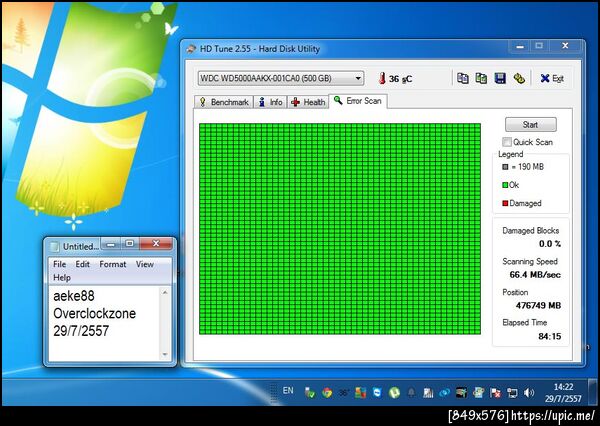Click the green scanned blocks grid

(x=340, y=229)
